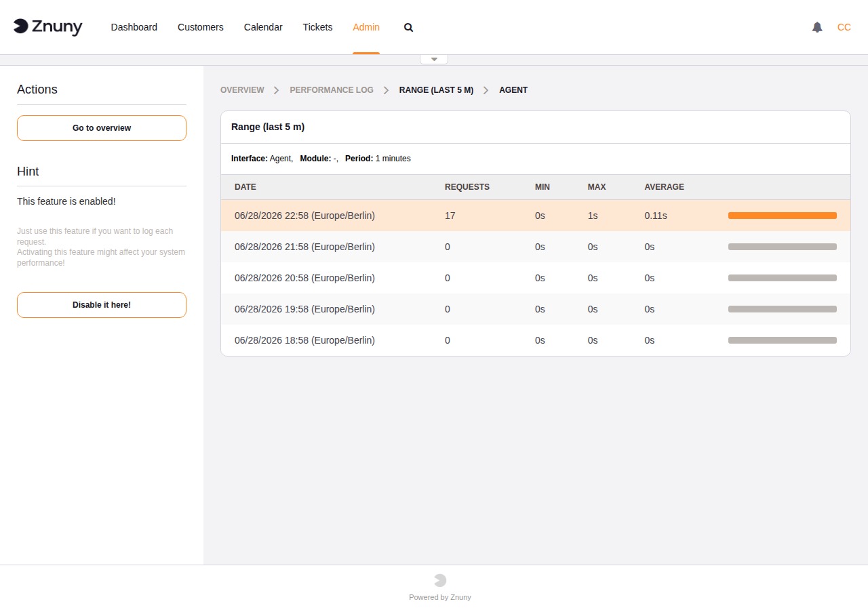Click the max value 1s

[x=593, y=216]
